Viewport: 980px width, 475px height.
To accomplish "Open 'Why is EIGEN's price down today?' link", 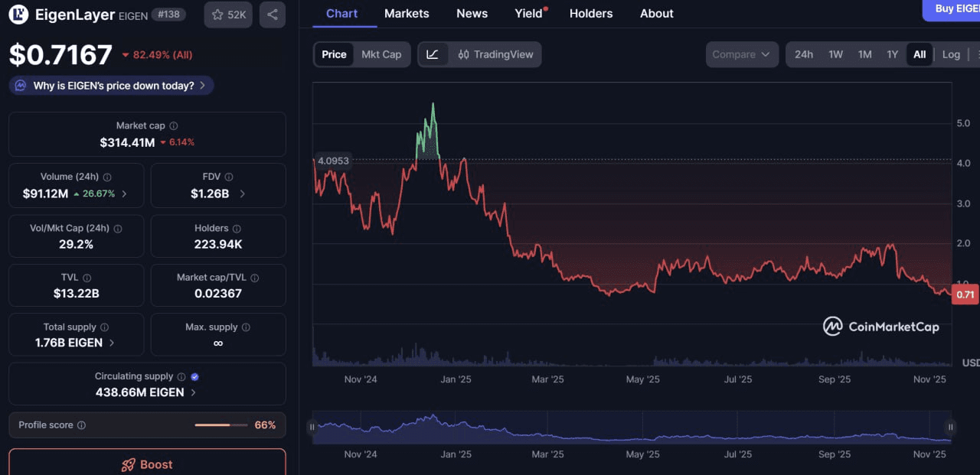I will click(110, 85).
